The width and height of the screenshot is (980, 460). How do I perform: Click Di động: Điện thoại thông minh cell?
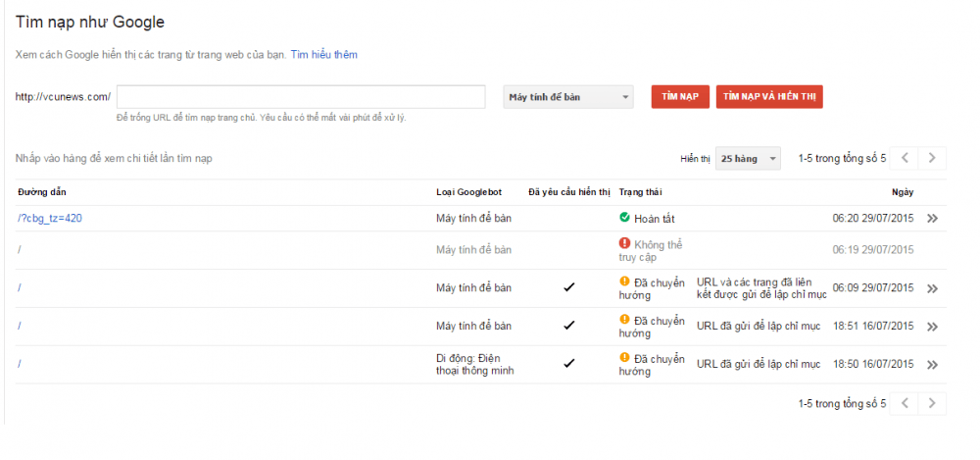(475, 364)
